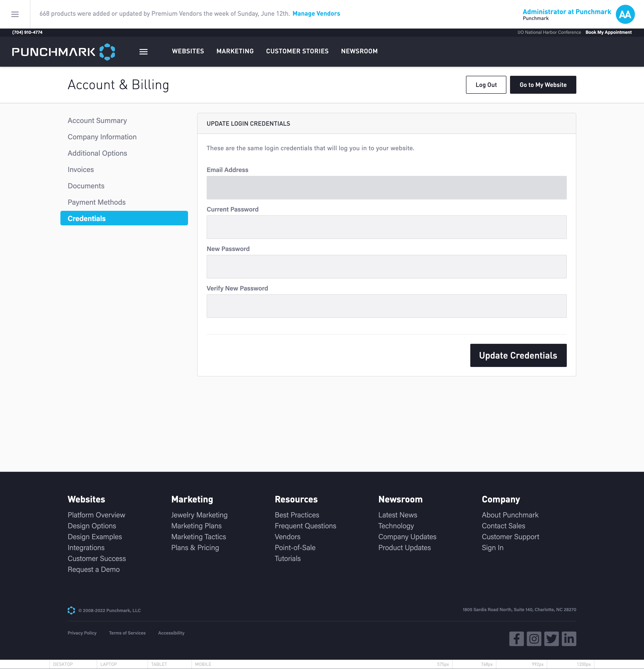
Task: Click the Log Out button
Action: (x=485, y=85)
